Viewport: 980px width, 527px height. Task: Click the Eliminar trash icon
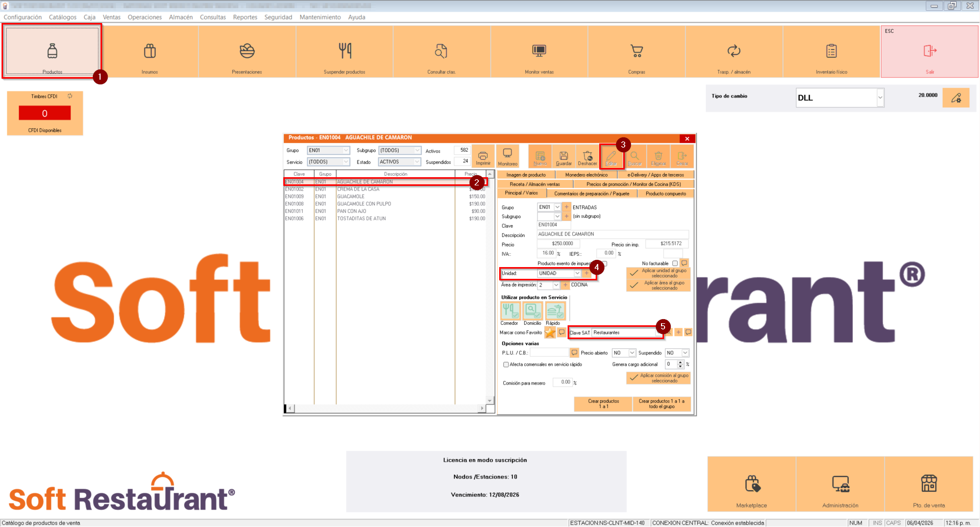pos(658,156)
